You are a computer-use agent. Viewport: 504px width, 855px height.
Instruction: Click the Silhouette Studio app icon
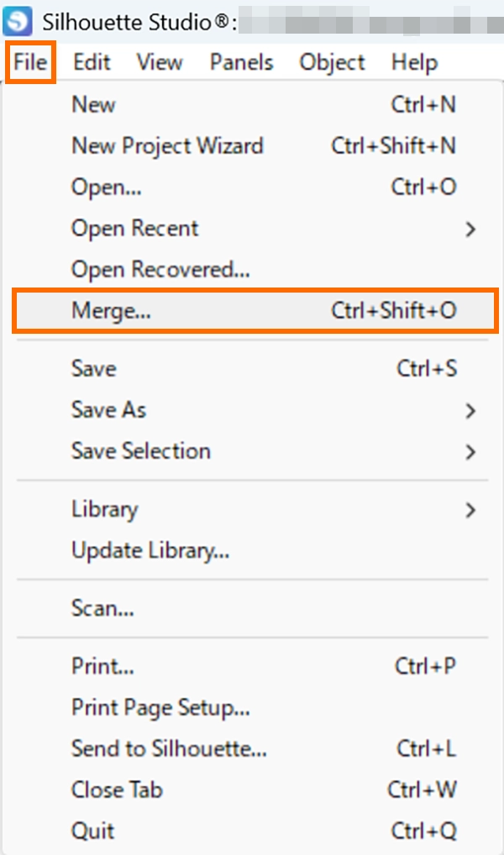click(x=18, y=20)
